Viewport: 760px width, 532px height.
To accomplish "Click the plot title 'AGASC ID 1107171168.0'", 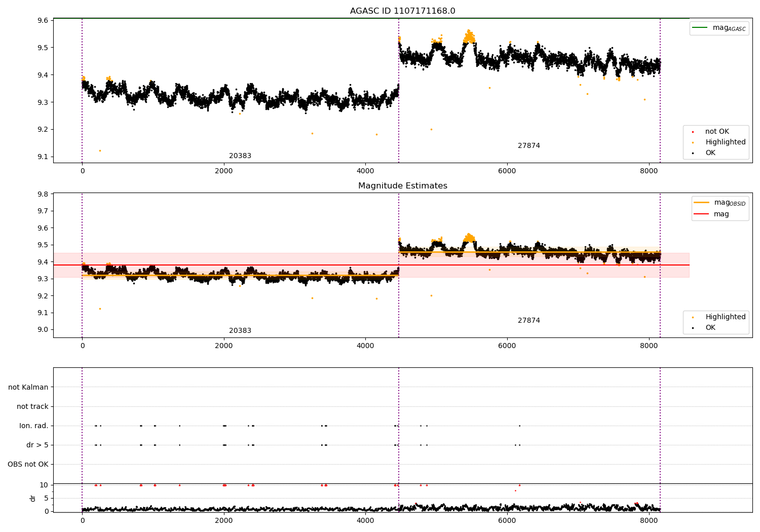I will (402, 11).
